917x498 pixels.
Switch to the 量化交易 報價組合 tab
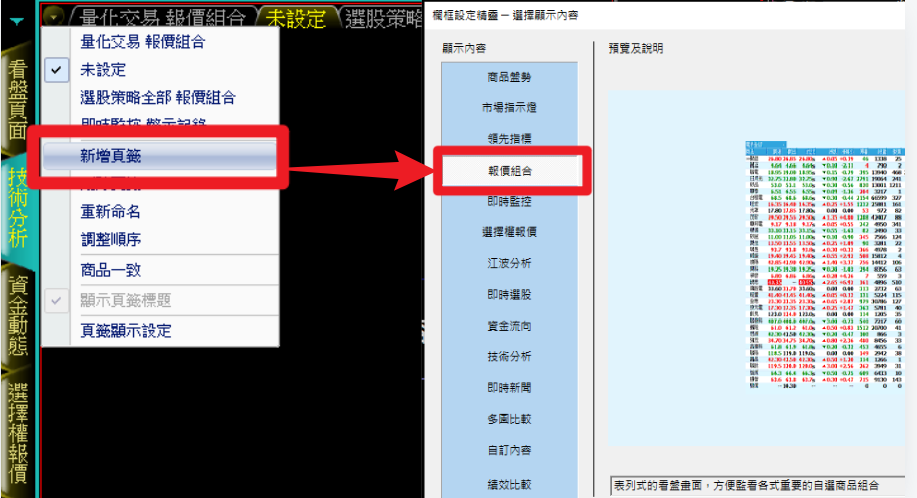(162, 18)
